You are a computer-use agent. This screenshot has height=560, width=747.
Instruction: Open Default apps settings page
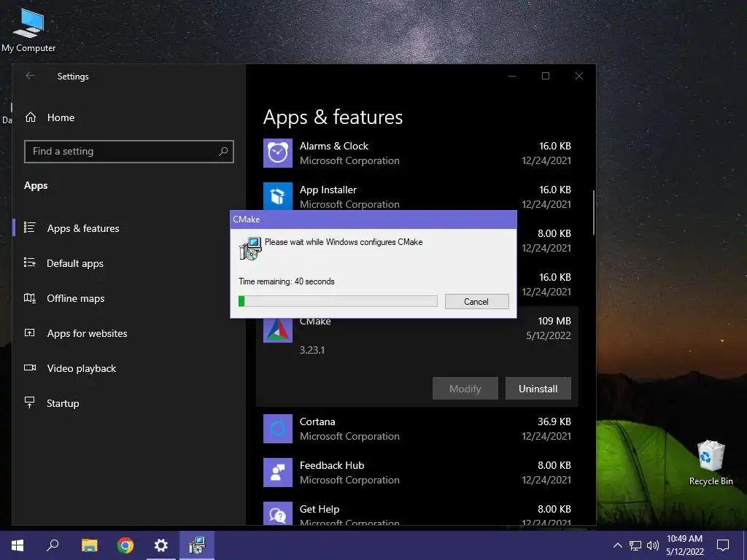(75, 263)
